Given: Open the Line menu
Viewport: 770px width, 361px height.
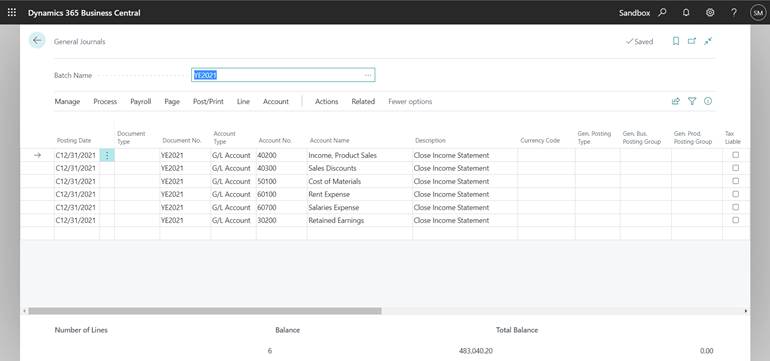Looking at the screenshot, I should click(x=243, y=101).
